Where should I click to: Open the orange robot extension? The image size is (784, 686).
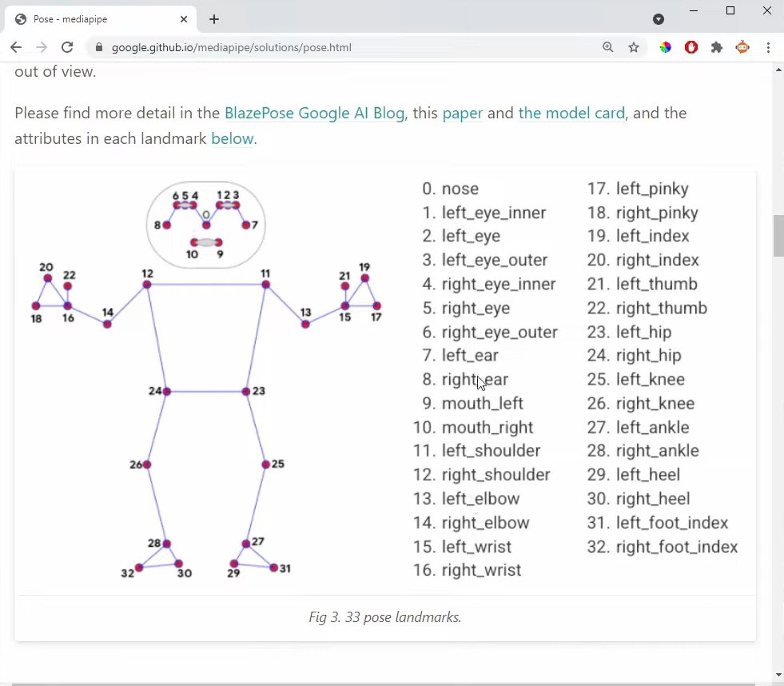click(x=742, y=47)
